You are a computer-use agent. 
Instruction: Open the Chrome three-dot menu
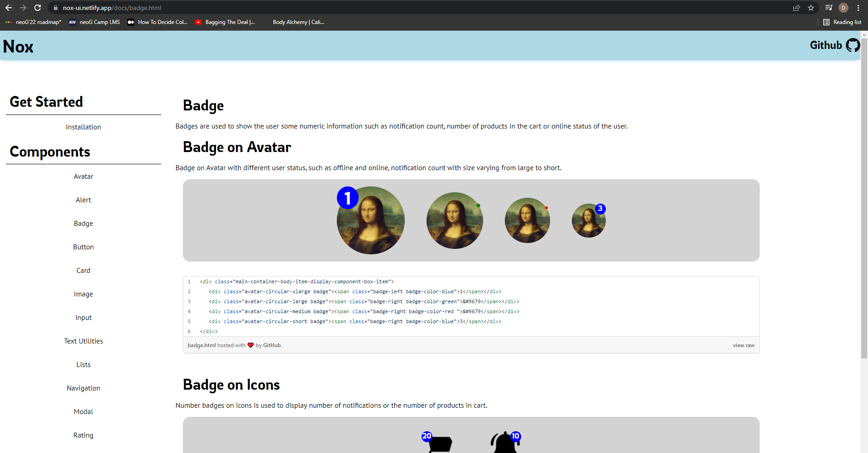pyautogui.click(x=858, y=8)
